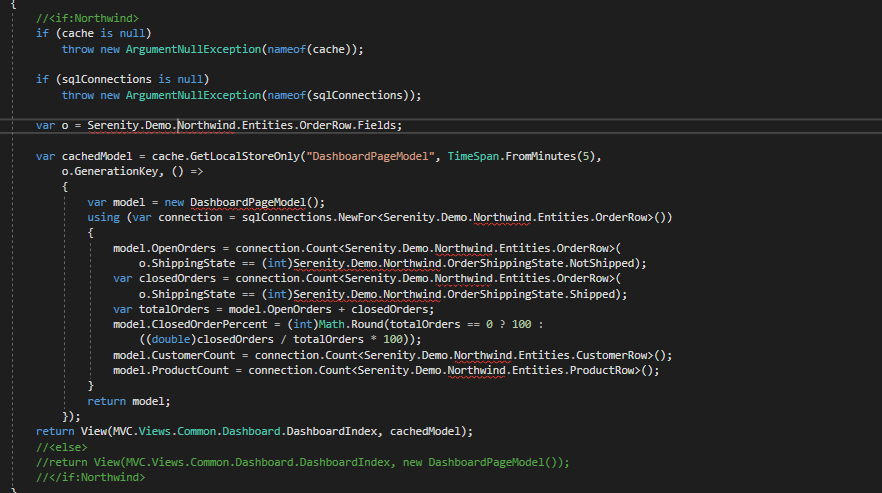Click the commented-out '//return View' line
This screenshot has width=882, height=493.
click(x=303, y=463)
